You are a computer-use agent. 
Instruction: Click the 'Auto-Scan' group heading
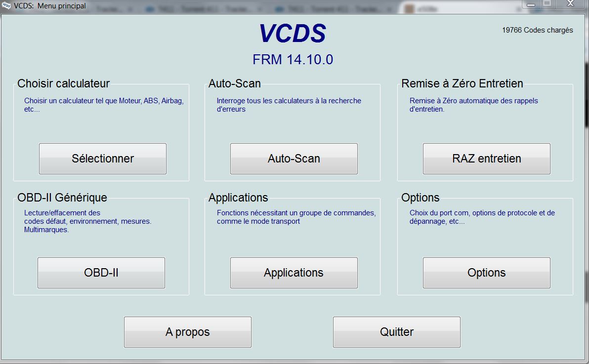[x=234, y=83]
